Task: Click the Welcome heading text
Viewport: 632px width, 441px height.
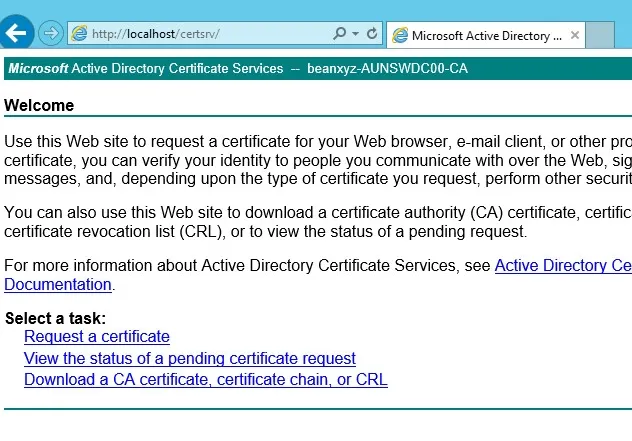Action: tap(39, 106)
